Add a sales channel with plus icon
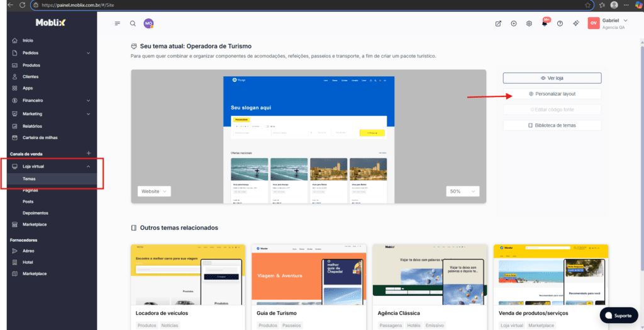Screen dimensions: 644x330 (x=88, y=153)
